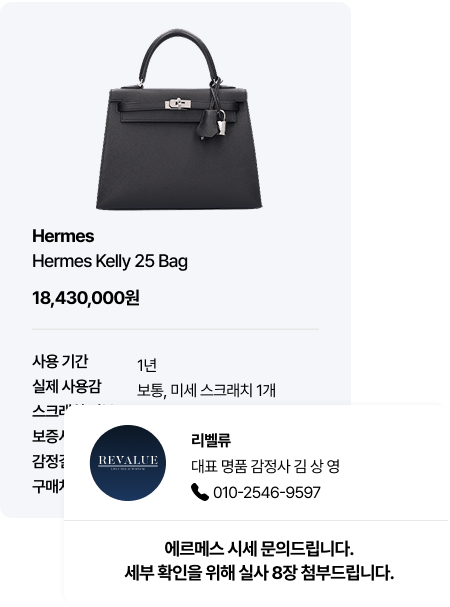This screenshot has width=450, height=607.
Task: Click the 에르메스 시세 문의드립니다 message
Action: tap(259, 548)
